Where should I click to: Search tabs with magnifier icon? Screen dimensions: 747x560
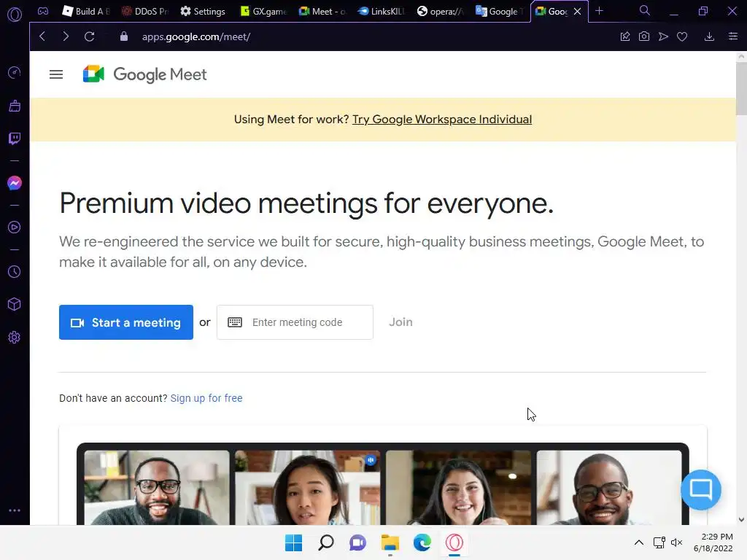645,10
